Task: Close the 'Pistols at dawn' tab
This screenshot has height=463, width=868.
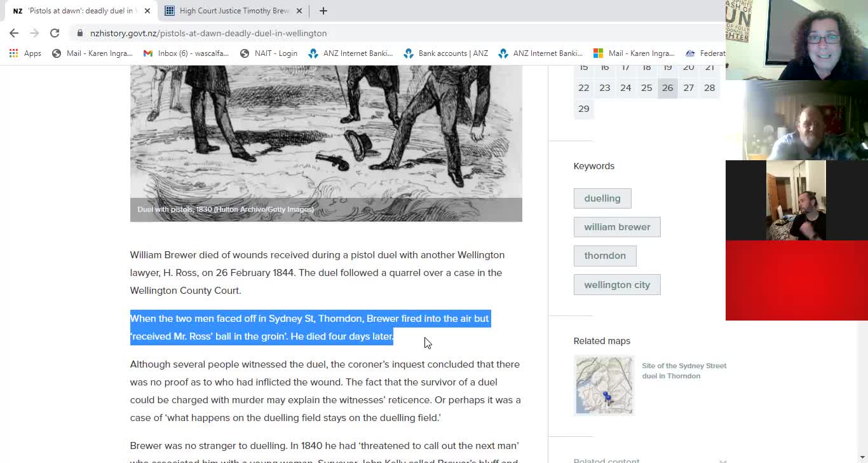Action: [x=147, y=11]
